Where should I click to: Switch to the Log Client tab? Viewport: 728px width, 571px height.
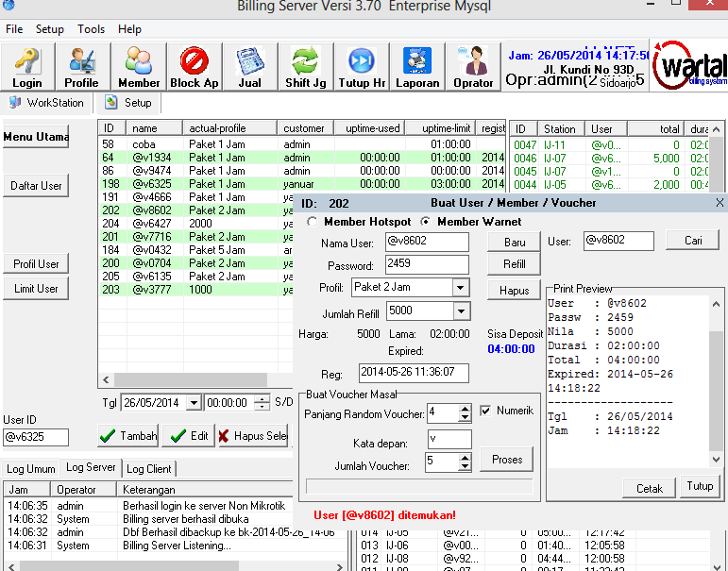pyautogui.click(x=149, y=469)
